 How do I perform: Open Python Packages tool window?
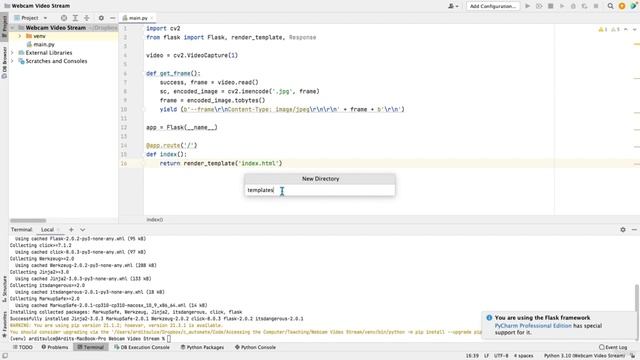tap(202, 347)
